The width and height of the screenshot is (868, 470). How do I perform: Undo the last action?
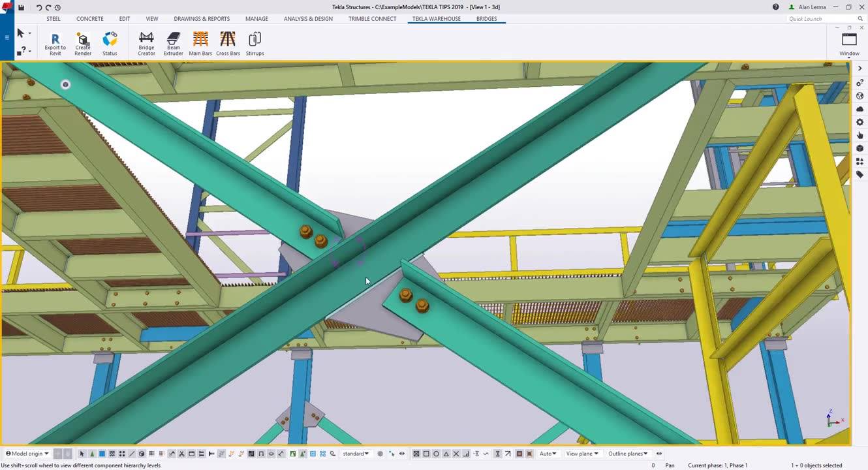pyautogui.click(x=39, y=7)
